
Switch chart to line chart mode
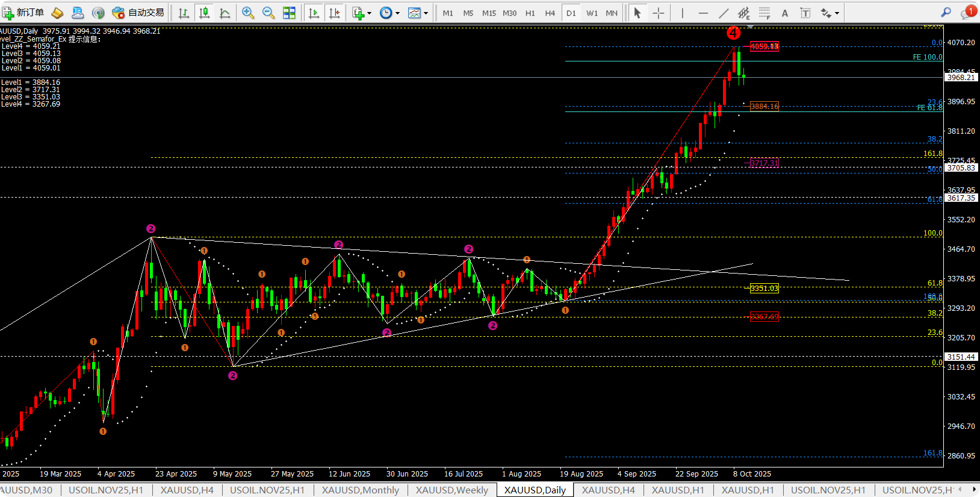click(x=225, y=13)
